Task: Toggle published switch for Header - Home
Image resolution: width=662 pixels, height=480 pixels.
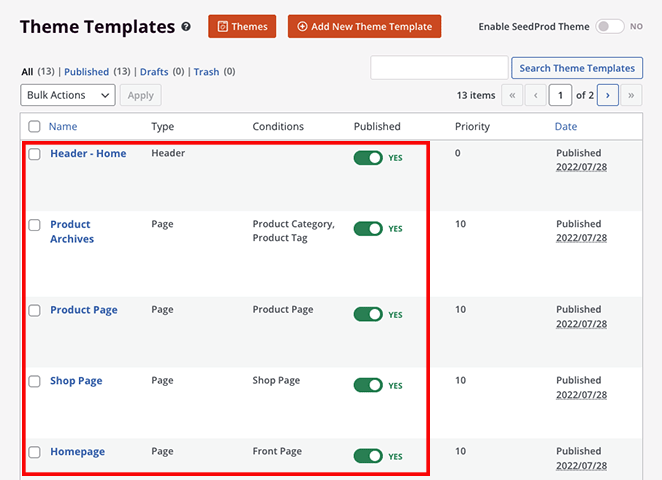Action: (x=368, y=158)
